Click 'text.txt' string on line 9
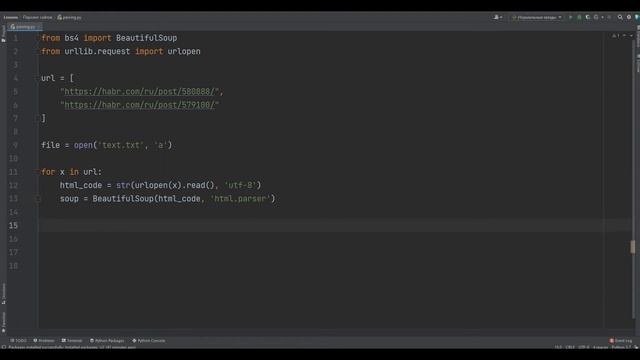 (x=121, y=145)
